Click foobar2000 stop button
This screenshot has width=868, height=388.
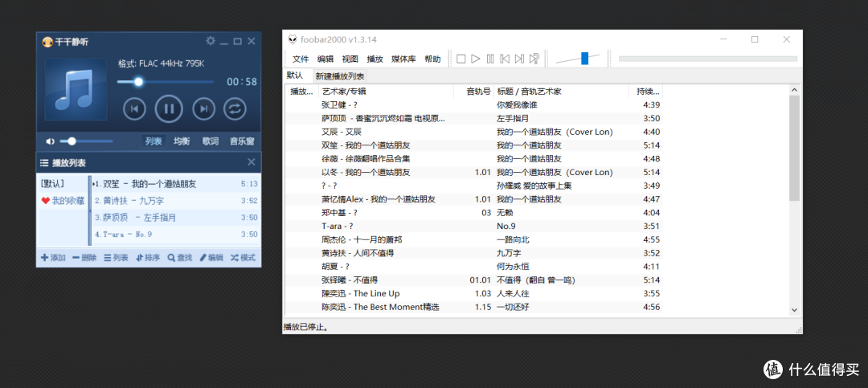461,59
